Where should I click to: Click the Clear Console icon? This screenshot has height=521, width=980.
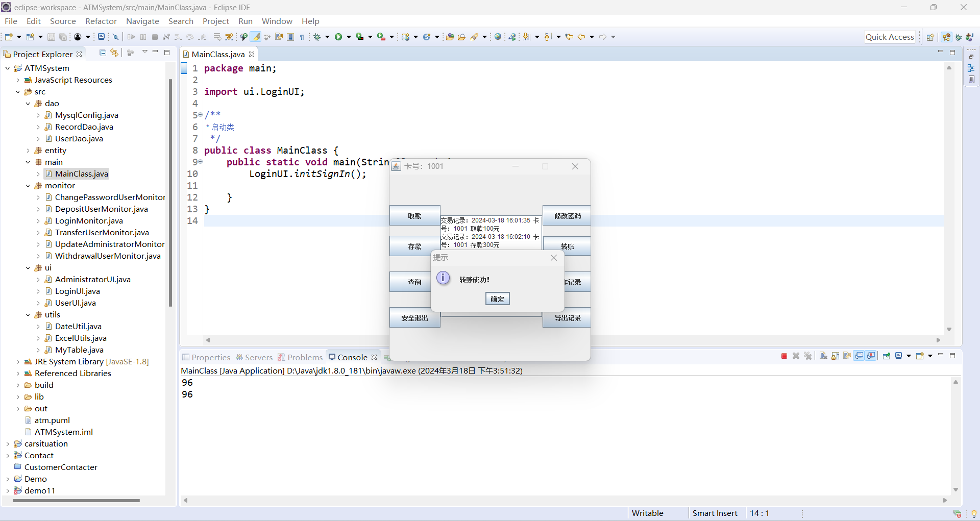pos(823,356)
